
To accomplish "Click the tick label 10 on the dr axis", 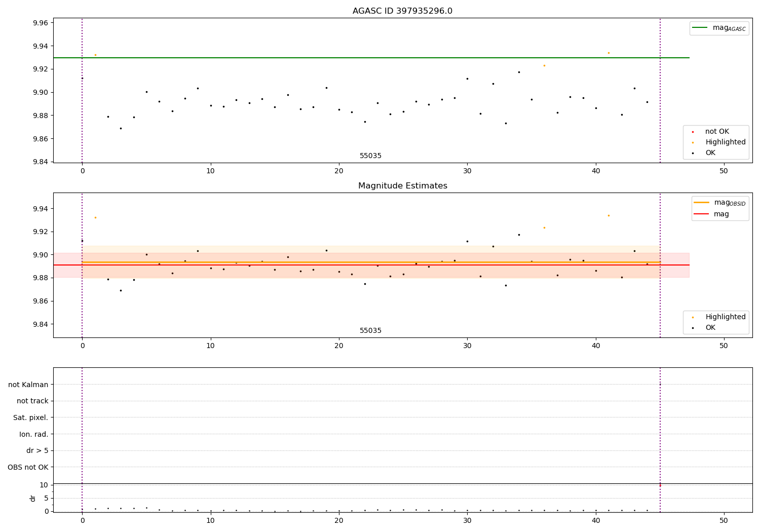I will pyautogui.click(x=44, y=485).
